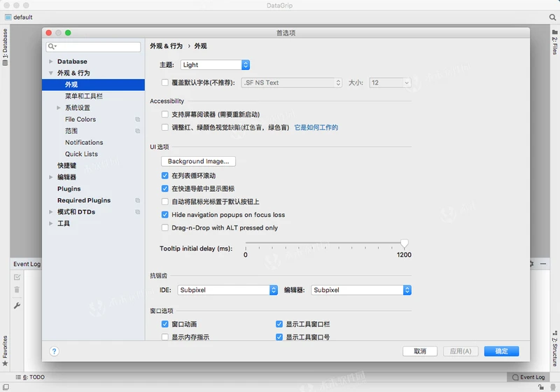Open the editor antialiasing Subpixel dropdown

(x=361, y=290)
